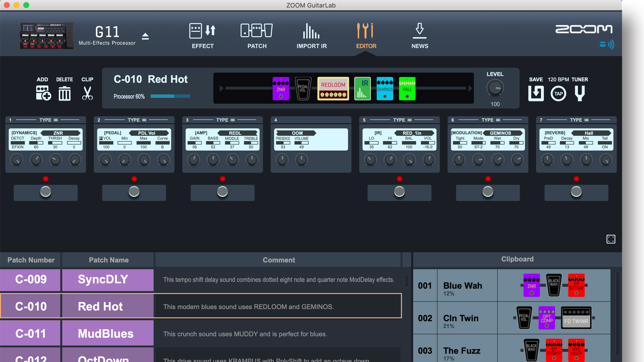
Task: Click the EP STOMP pedal in Blue Wah
Action: coord(576,285)
